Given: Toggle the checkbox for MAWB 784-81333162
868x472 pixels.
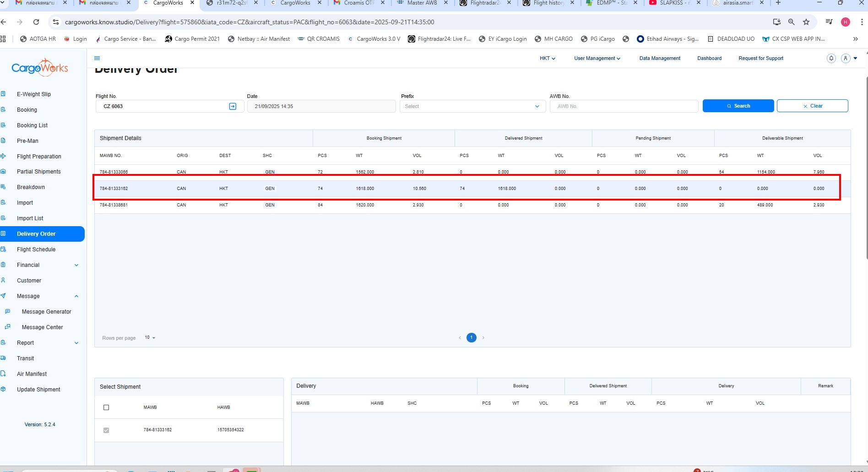Looking at the screenshot, I should [x=106, y=430].
